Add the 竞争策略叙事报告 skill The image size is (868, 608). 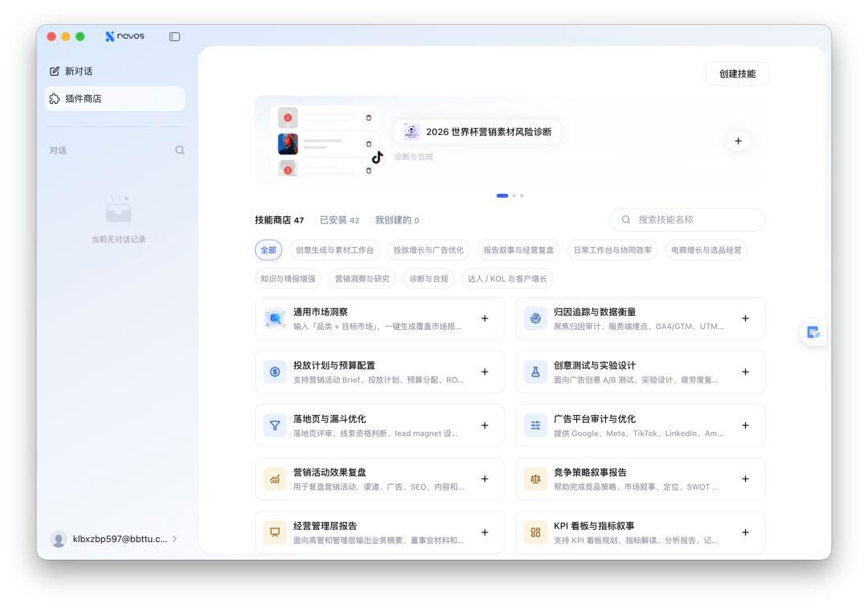pyautogui.click(x=745, y=479)
